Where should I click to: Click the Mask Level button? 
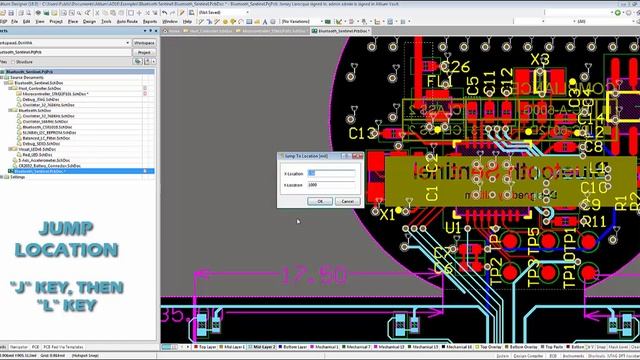[x=618, y=347]
